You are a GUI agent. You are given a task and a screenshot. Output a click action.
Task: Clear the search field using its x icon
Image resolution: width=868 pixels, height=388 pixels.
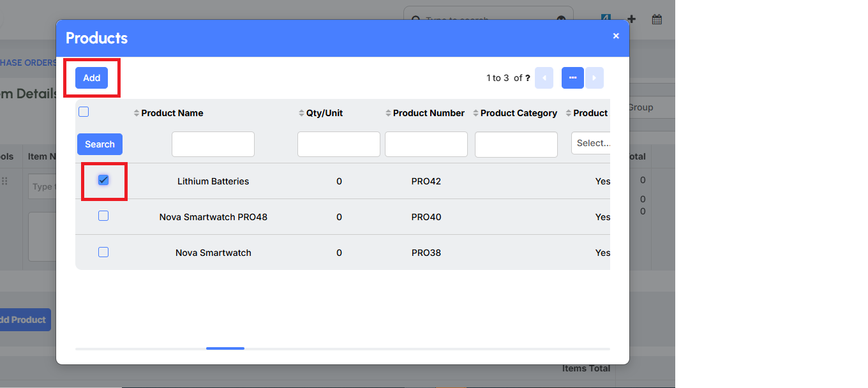(x=561, y=20)
